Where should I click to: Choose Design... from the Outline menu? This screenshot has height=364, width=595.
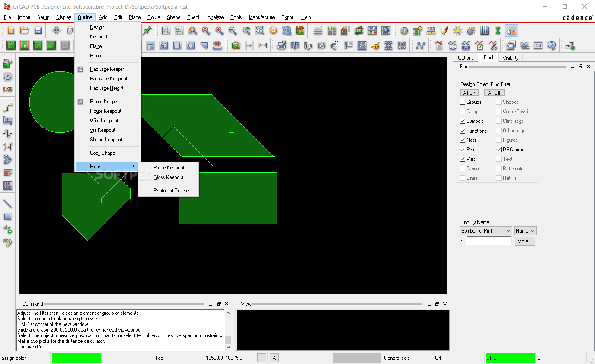tap(99, 27)
